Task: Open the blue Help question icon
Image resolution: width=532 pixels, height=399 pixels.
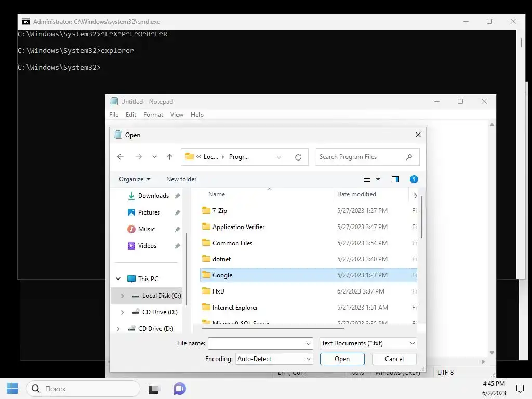Action: coord(414,179)
